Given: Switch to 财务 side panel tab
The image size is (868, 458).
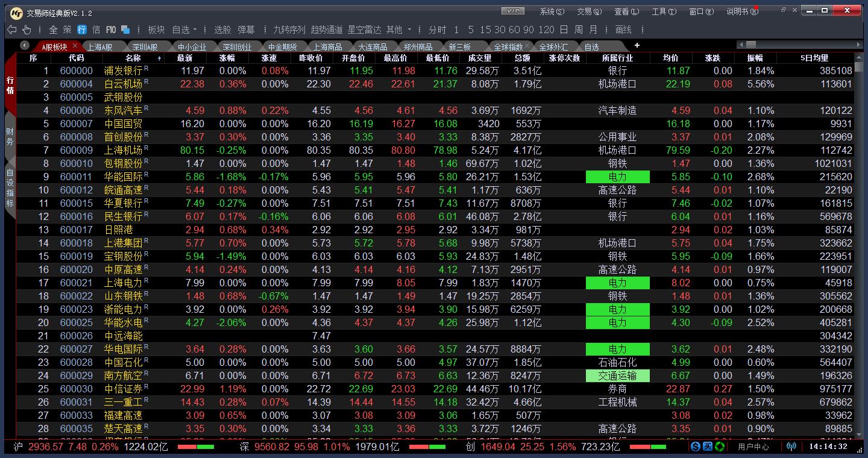Looking at the screenshot, I should [x=10, y=137].
